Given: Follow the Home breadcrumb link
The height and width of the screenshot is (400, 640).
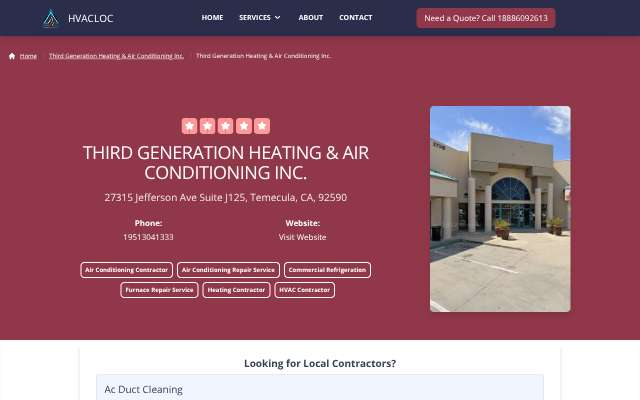Looking at the screenshot, I should [x=28, y=56].
